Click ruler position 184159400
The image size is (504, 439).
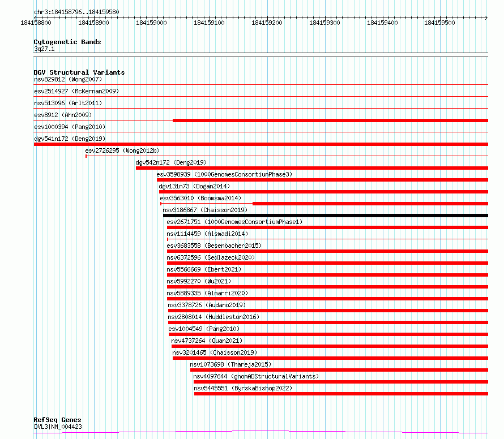point(382,23)
